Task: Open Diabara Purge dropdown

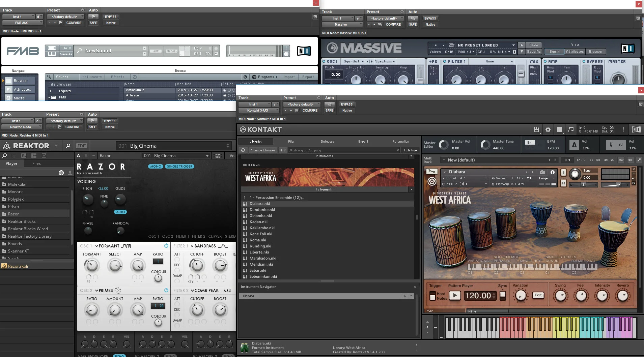Action: [547, 178]
